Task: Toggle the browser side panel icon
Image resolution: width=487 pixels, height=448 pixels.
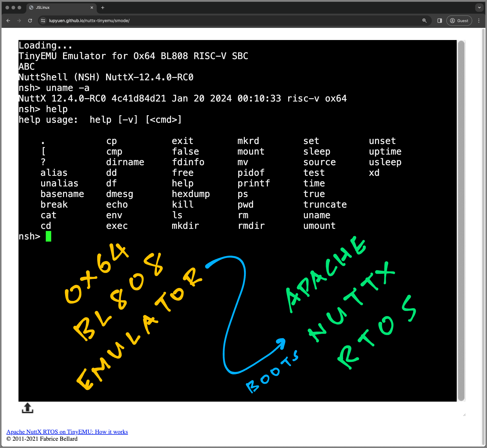Action: [439, 21]
